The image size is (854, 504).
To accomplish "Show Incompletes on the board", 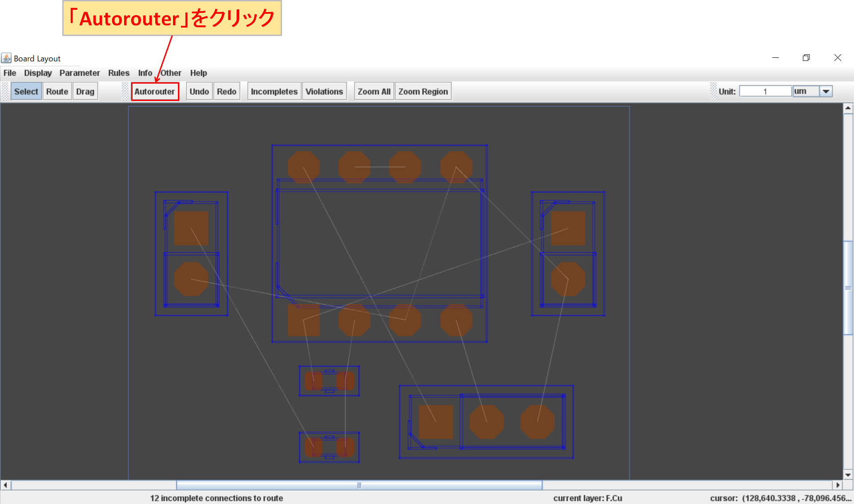I will (274, 91).
